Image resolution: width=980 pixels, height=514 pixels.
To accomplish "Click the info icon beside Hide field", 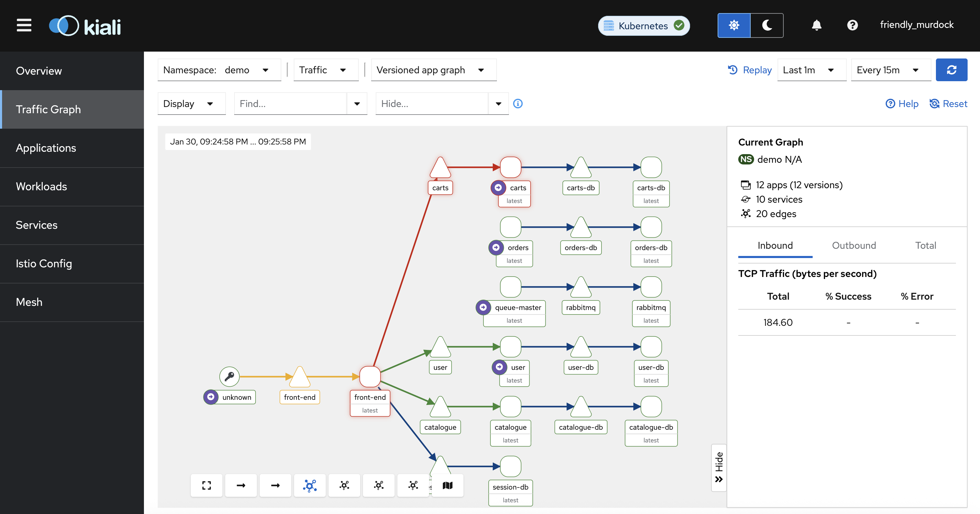I will pos(518,104).
